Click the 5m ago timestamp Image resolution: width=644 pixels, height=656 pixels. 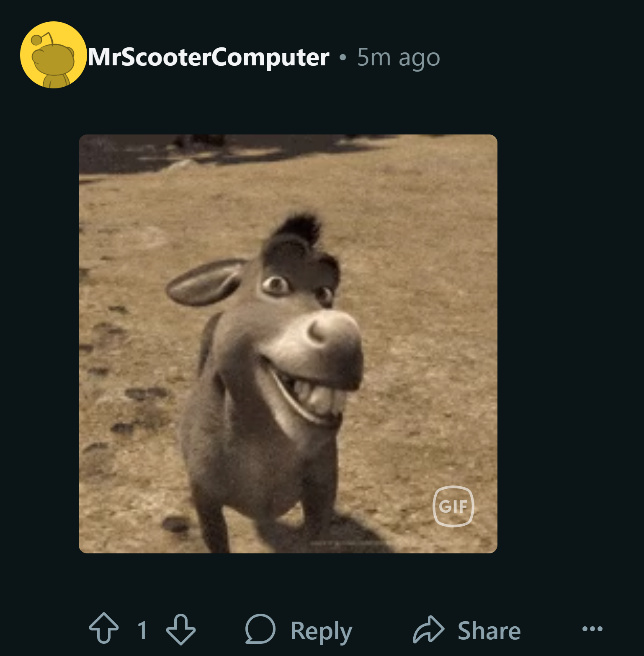398,58
